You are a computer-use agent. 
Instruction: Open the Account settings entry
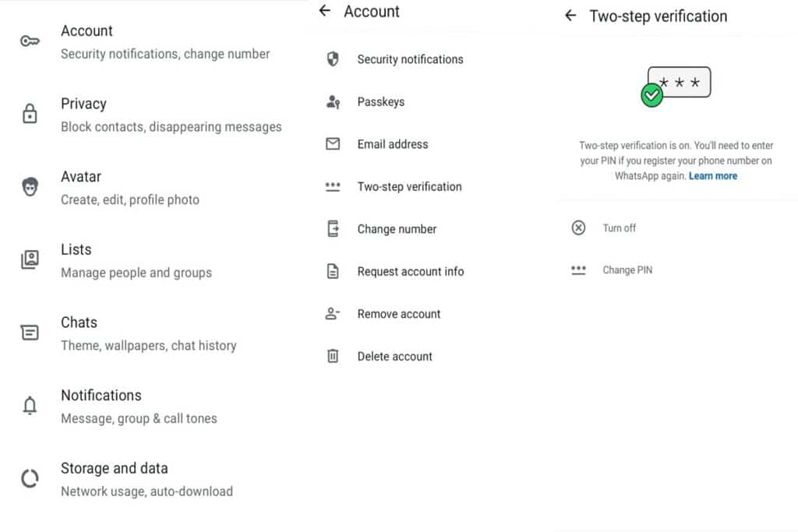153,42
